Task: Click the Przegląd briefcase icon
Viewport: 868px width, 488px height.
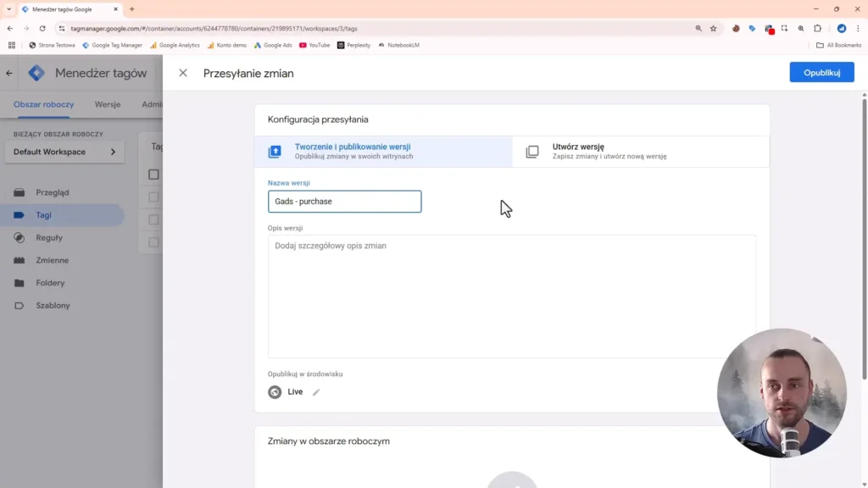Action: click(x=19, y=192)
